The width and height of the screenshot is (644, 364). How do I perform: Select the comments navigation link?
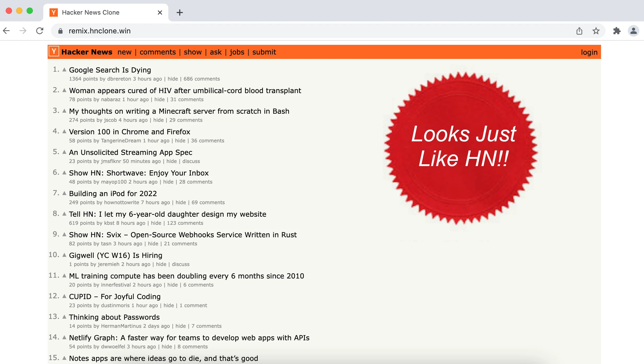tap(157, 52)
